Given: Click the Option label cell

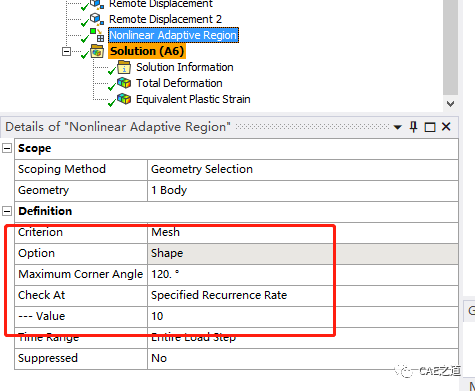Looking at the screenshot, I should (x=81, y=254).
